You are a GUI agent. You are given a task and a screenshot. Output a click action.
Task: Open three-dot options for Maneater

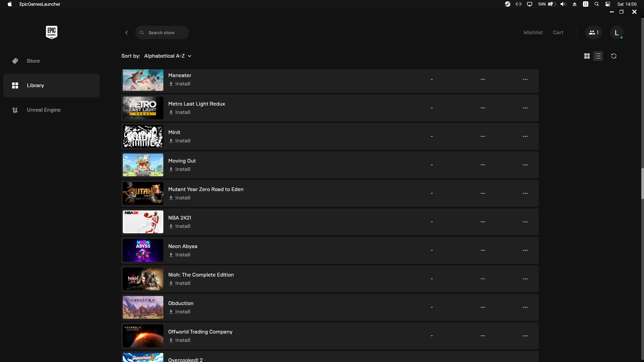pyautogui.click(x=525, y=79)
